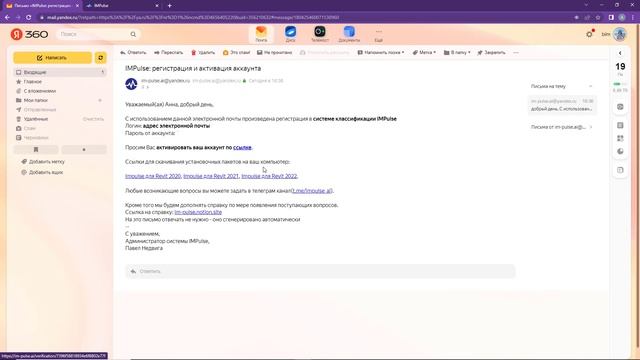Add a new folder via the Мои папки plus icon
Image resolution: width=640 pixels, height=360 pixels.
click(x=100, y=100)
